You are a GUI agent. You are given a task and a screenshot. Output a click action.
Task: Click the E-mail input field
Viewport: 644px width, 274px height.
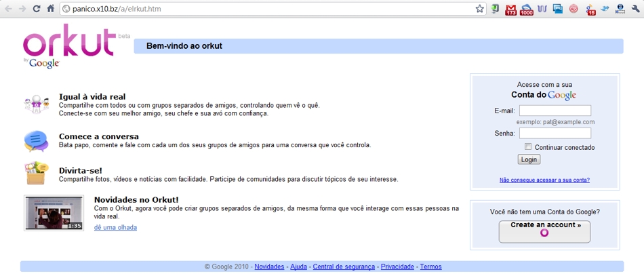(x=555, y=111)
